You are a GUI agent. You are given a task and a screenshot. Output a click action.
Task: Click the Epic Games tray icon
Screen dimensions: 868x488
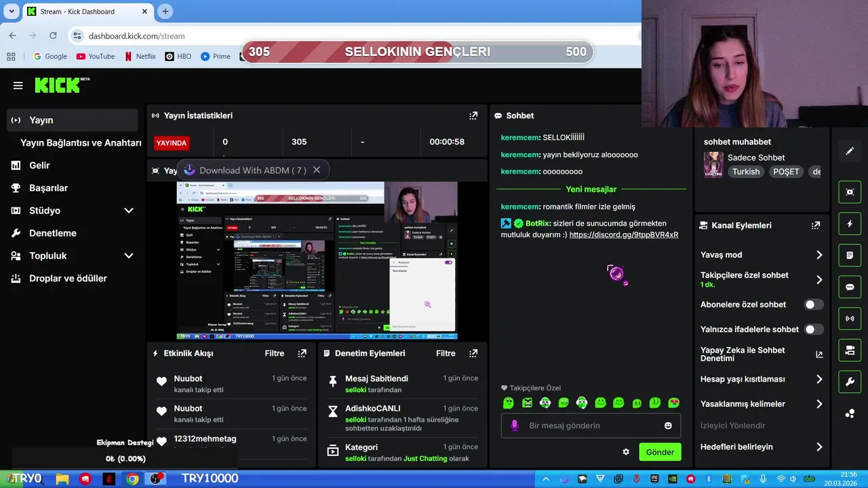click(654, 479)
